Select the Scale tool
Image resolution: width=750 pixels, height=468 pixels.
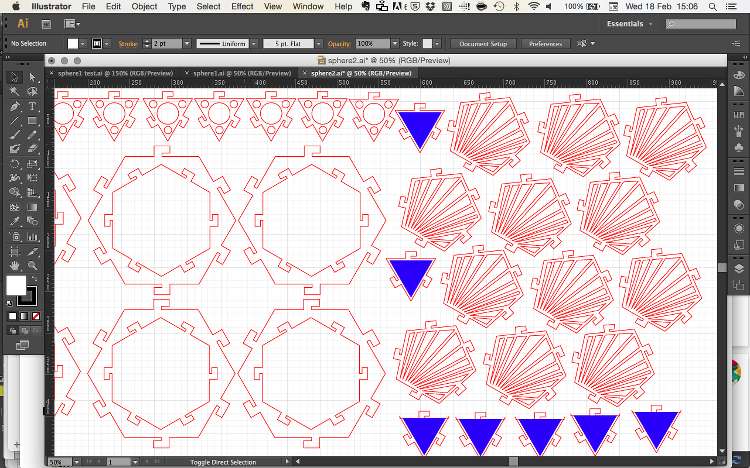point(32,164)
